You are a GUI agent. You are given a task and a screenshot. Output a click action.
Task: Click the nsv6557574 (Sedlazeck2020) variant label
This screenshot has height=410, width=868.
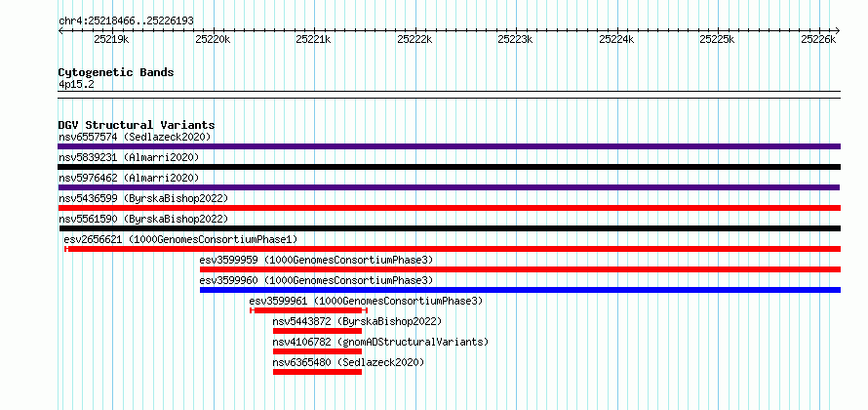pyautogui.click(x=135, y=137)
